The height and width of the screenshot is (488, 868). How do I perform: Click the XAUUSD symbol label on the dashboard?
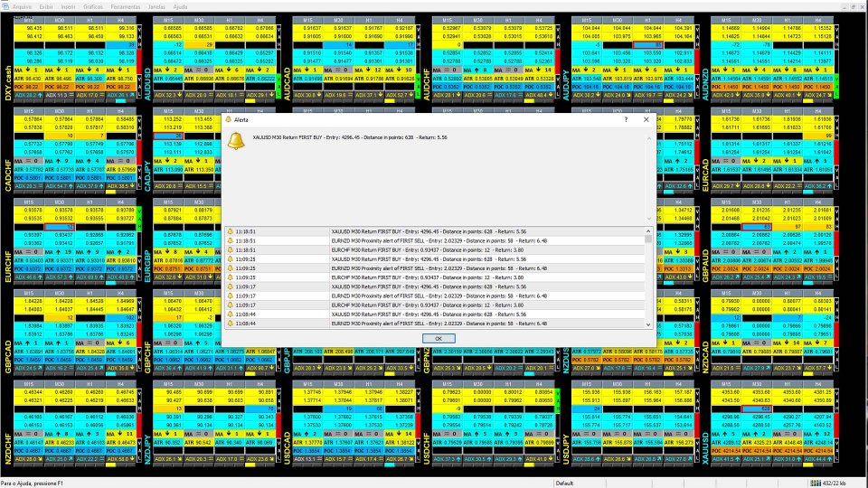(x=705, y=448)
